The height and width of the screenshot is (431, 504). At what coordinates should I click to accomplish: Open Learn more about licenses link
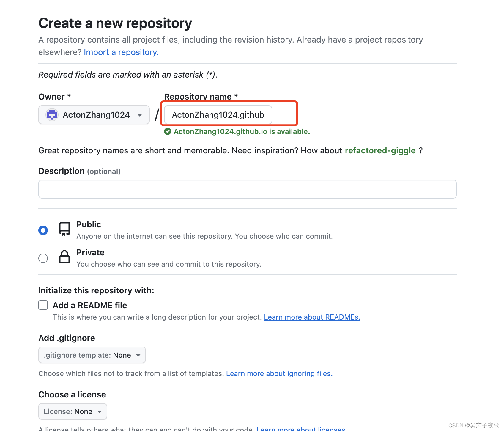301,428
